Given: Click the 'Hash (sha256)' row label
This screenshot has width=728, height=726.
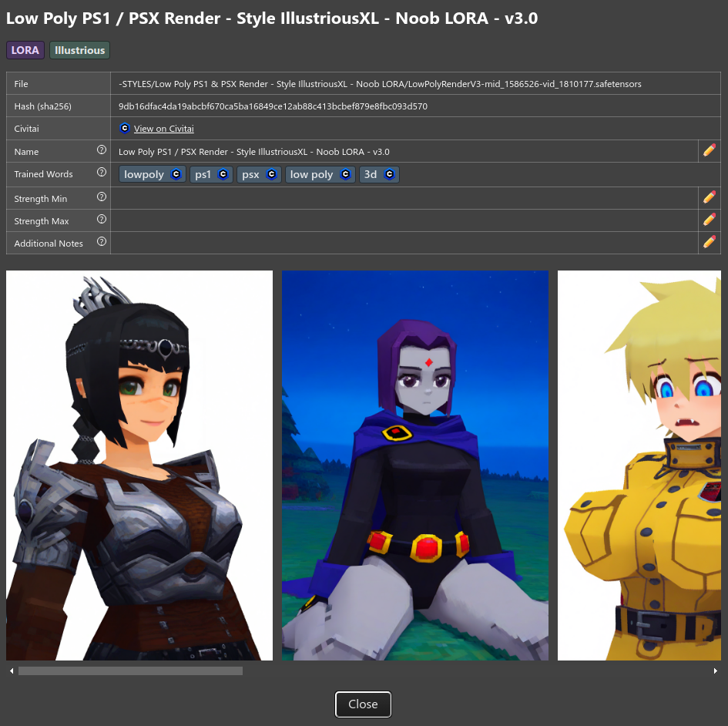Looking at the screenshot, I should pos(42,106).
